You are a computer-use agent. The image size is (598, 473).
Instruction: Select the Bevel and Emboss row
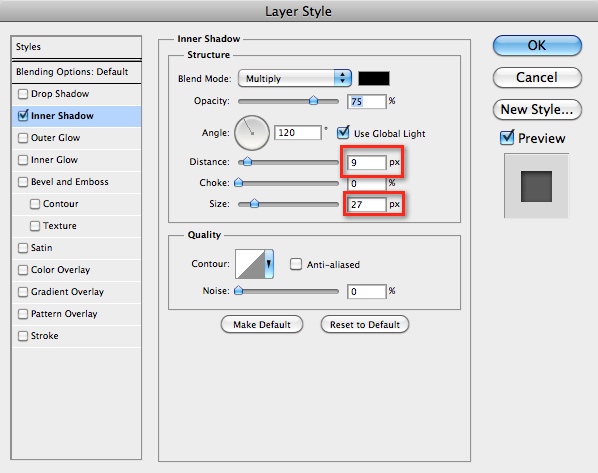pyautogui.click(x=77, y=182)
